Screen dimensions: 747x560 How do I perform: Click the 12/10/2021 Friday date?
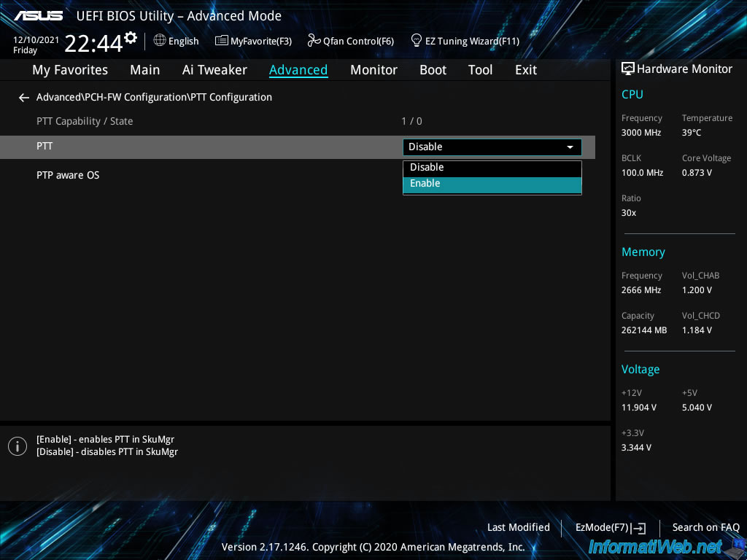tap(36, 45)
